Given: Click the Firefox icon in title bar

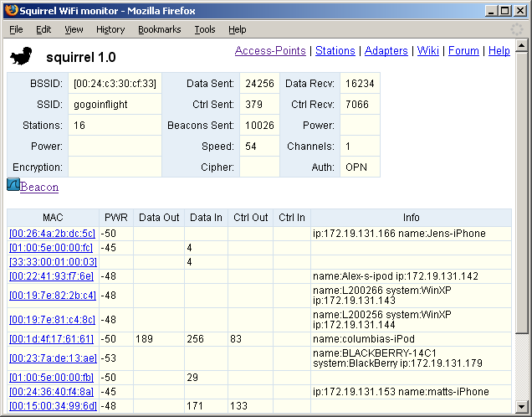Looking at the screenshot, I should (12, 11).
